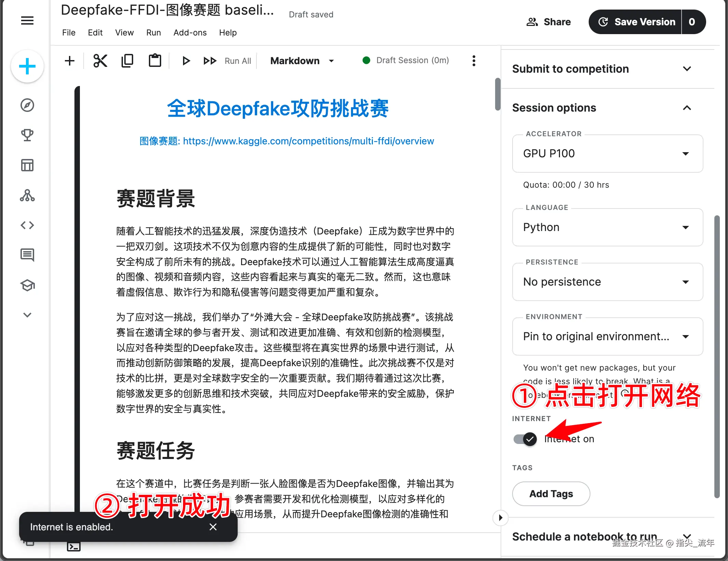The height and width of the screenshot is (561, 728).
Task: Open the Markdown cell type dropdown
Action: pos(302,61)
